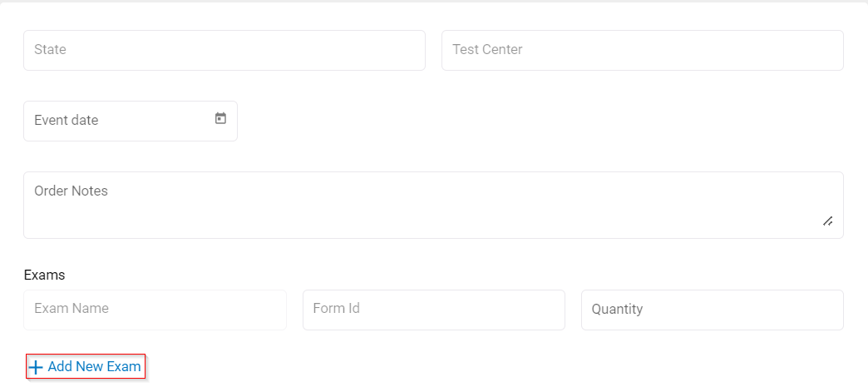This screenshot has height=387, width=868.
Task: Click the Event date placeholder text
Action: (x=67, y=121)
